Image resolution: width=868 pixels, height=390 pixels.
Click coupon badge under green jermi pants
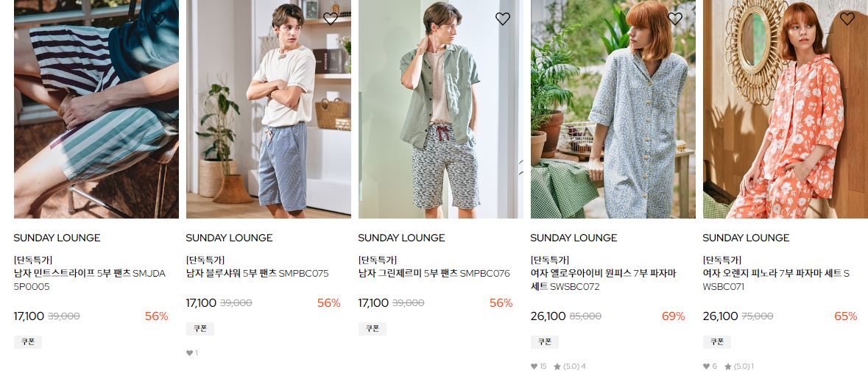pyautogui.click(x=372, y=329)
